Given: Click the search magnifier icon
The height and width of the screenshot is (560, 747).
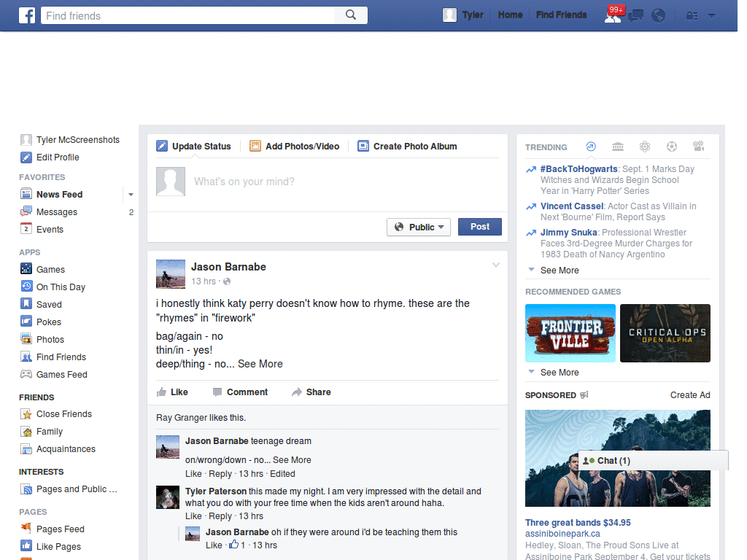Looking at the screenshot, I should pyautogui.click(x=351, y=15).
